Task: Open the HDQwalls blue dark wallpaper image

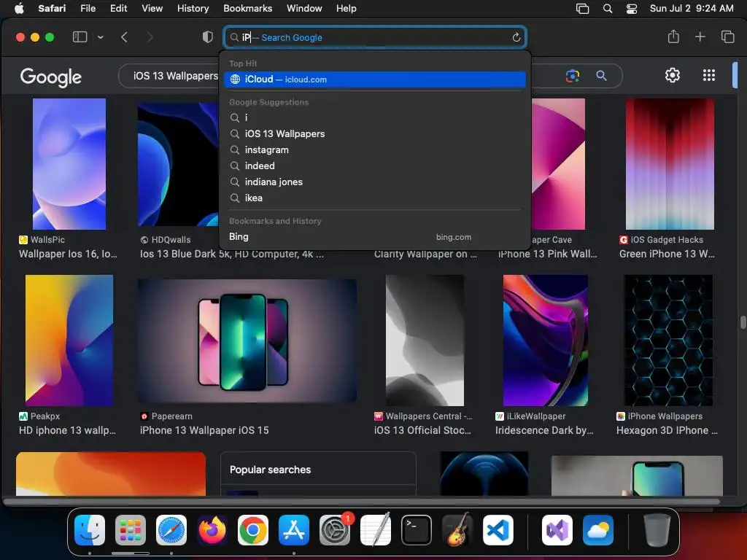Action: point(178,164)
